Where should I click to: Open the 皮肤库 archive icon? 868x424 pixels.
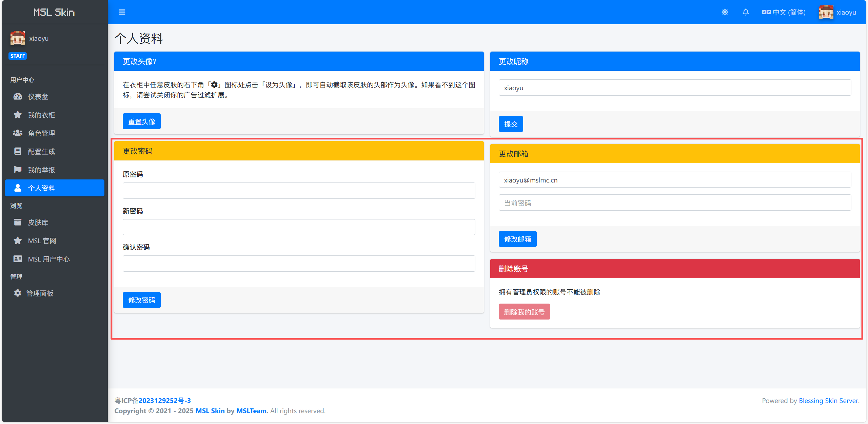18,223
